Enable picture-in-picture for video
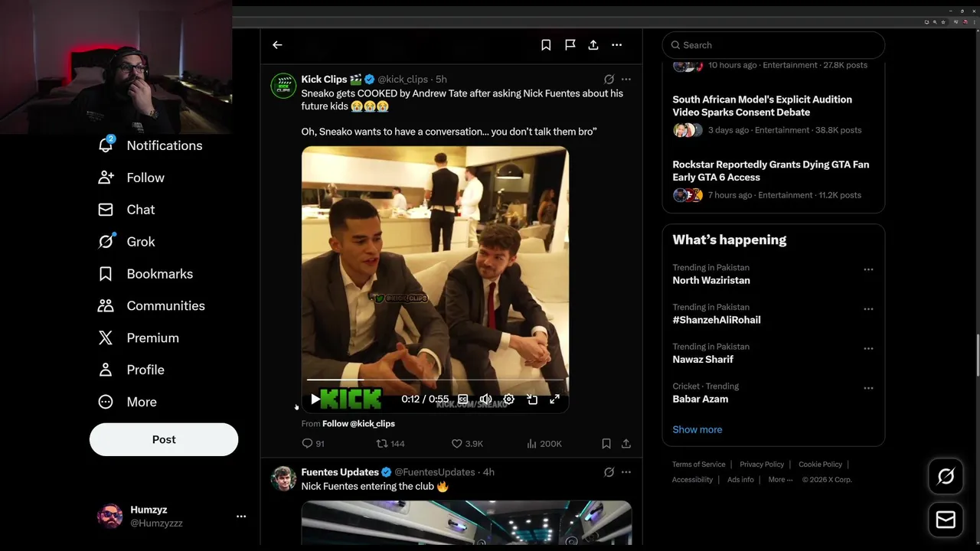This screenshot has height=551, width=980. [532, 399]
